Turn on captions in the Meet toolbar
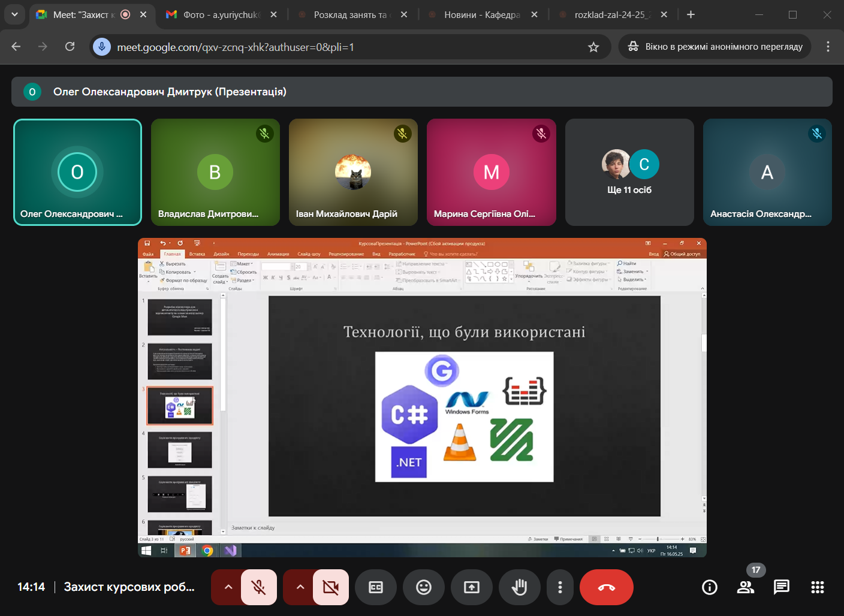This screenshot has width=844, height=616. pos(376,587)
